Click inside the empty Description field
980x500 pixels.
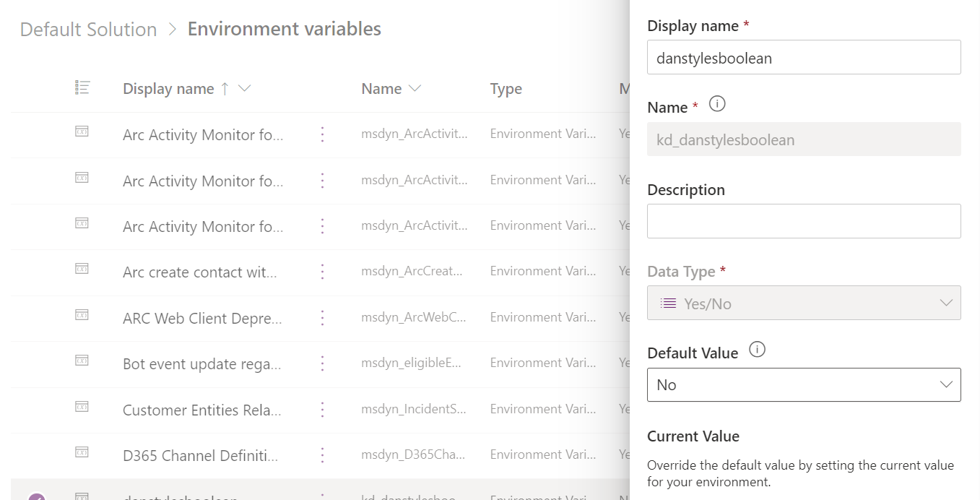tap(803, 221)
